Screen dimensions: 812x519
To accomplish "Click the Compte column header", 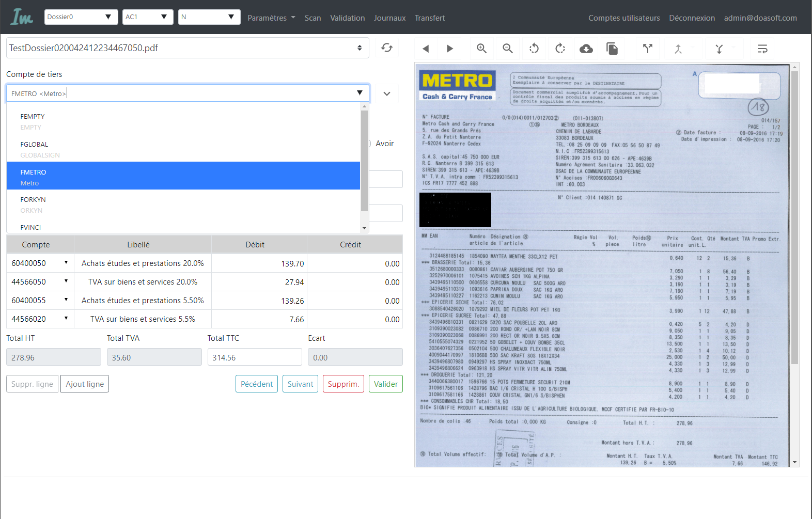I will (x=36, y=244).
